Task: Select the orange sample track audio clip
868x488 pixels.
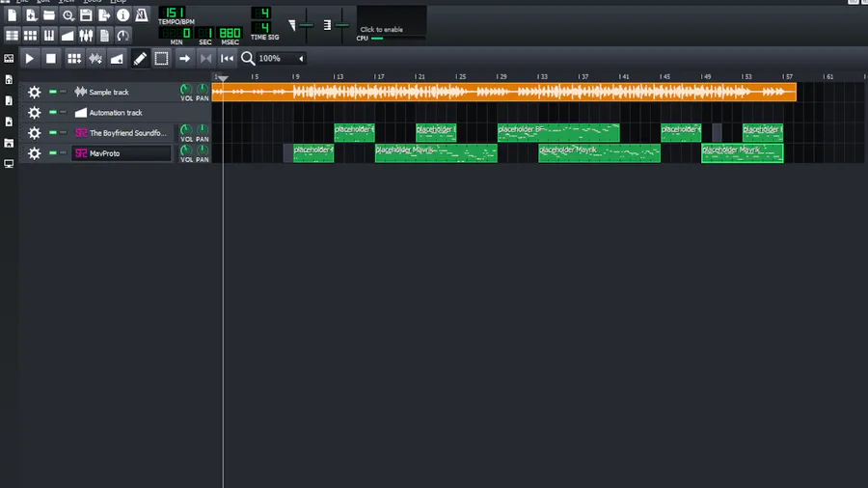Action: [x=504, y=92]
